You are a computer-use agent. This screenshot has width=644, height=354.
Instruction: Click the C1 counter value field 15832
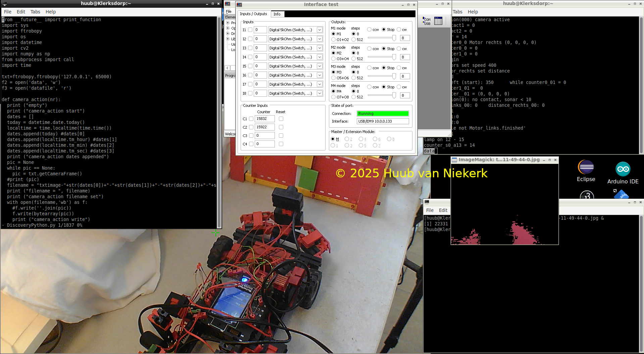(x=265, y=119)
